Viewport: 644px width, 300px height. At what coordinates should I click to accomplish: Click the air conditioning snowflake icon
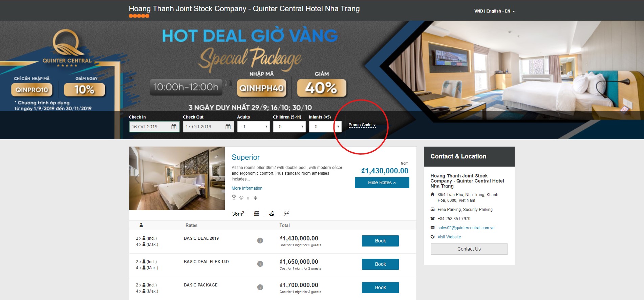tap(256, 198)
